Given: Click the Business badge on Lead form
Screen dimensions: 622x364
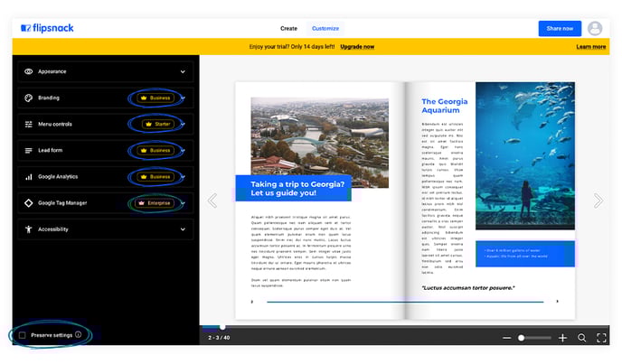Looking at the screenshot, I should [x=155, y=151].
